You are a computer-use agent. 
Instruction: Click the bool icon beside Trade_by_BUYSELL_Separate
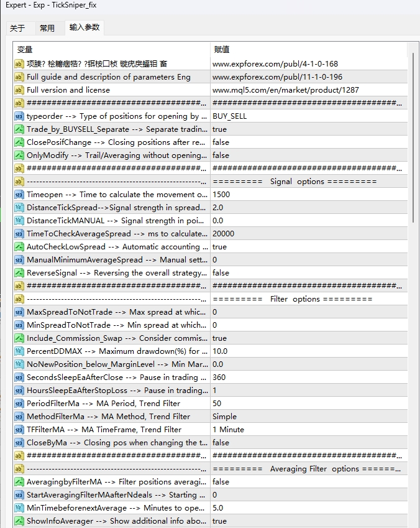[19, 129]
